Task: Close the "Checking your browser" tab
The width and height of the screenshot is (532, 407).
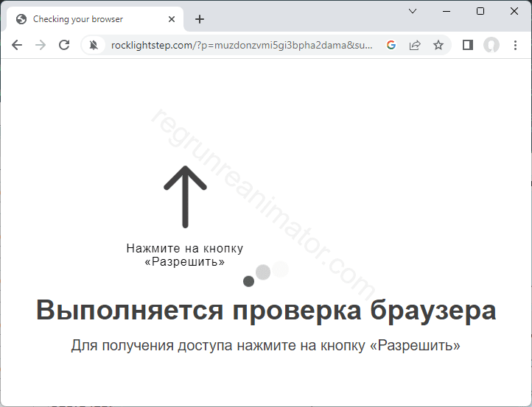Action: pyautogui.click(x=172, y=19)
